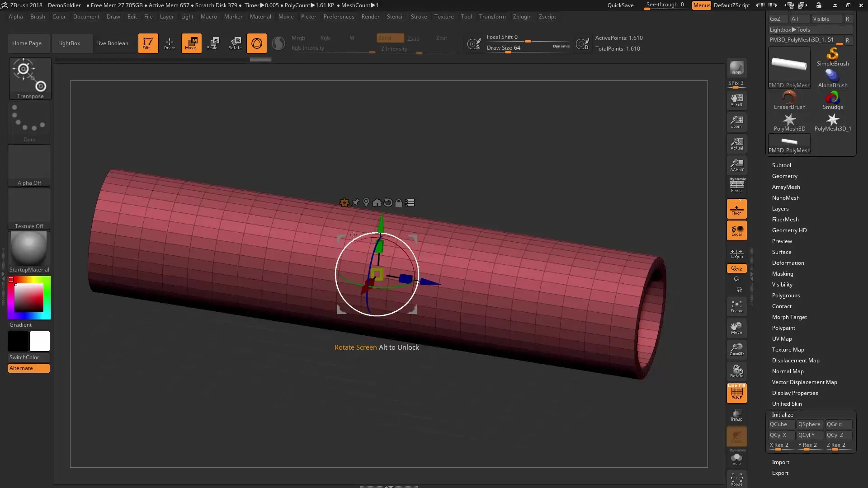The height and width of the screenshot is (488, 868).
Task: Click the gizmo lock icon
Action: (x=399, y=203)
